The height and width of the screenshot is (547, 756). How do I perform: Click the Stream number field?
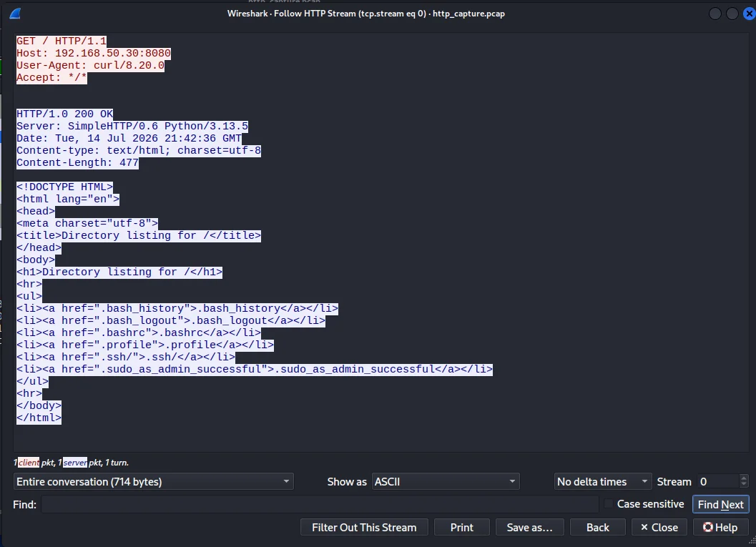point(718,481)
